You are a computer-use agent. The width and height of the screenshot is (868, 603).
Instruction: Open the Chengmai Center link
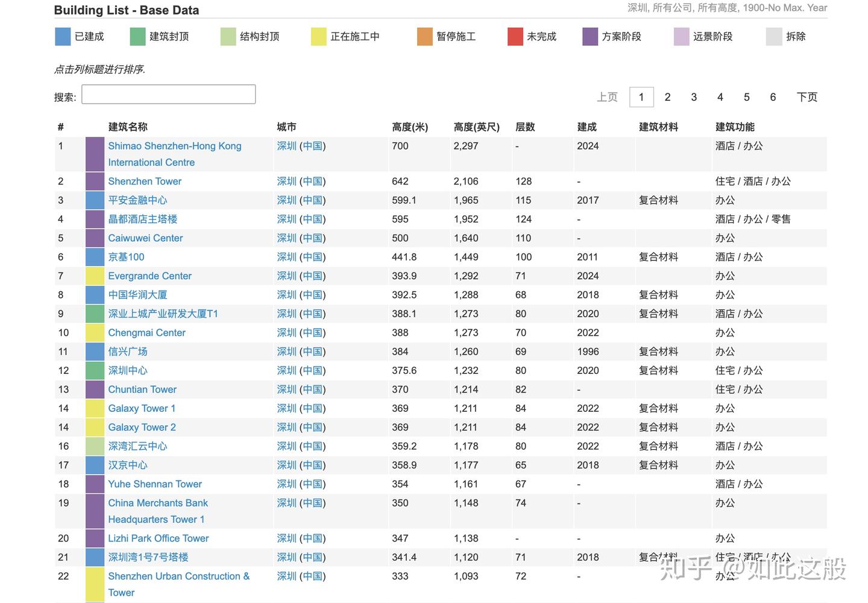pos(146,333)
